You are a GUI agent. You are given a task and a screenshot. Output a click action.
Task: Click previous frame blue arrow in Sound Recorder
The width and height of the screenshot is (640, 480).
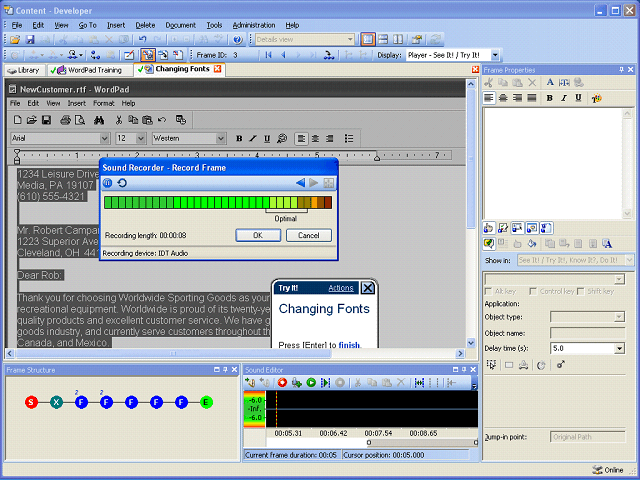click(300, 183)
